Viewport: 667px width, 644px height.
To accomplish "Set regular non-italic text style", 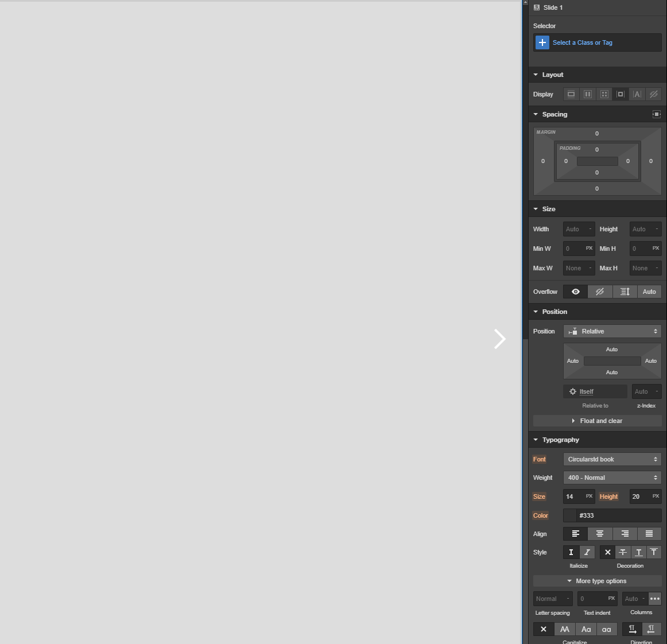I will (571, 552).
